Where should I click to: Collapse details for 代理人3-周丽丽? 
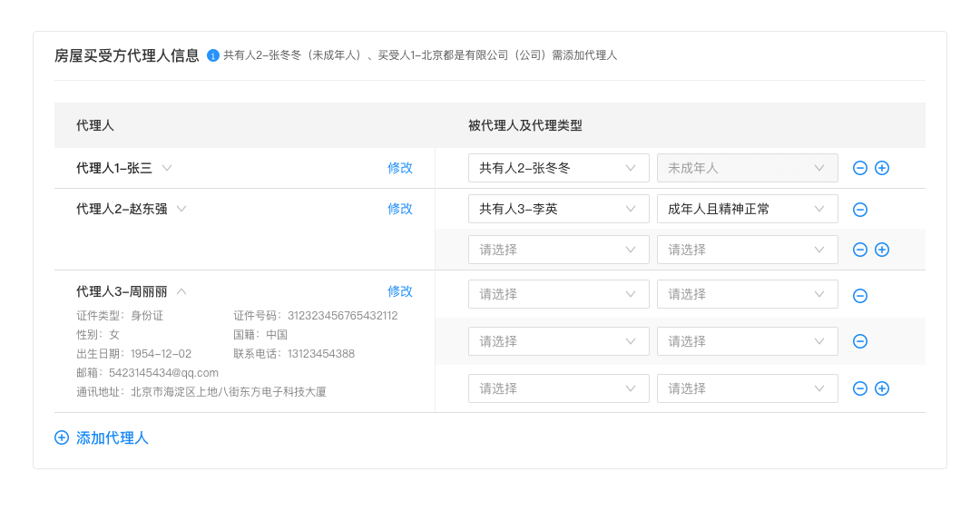[x=181, y=291]
